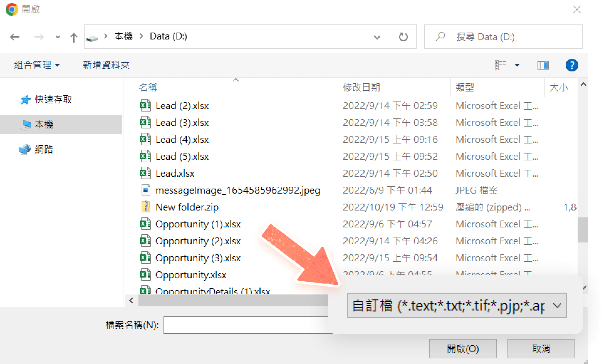Viewport: 608px width, 364px height.
Task: Expand view options dropdown arrow
Action: (517, 65)
